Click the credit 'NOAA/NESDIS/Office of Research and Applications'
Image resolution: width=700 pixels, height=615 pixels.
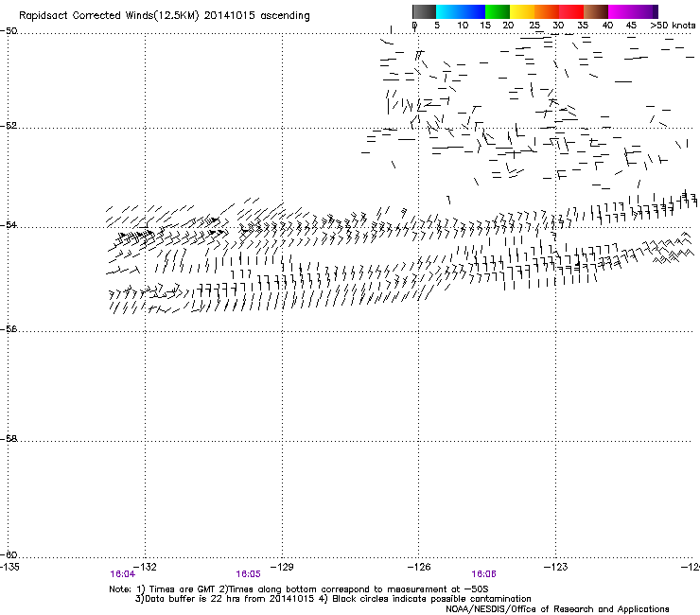click(x=557, y=609)
